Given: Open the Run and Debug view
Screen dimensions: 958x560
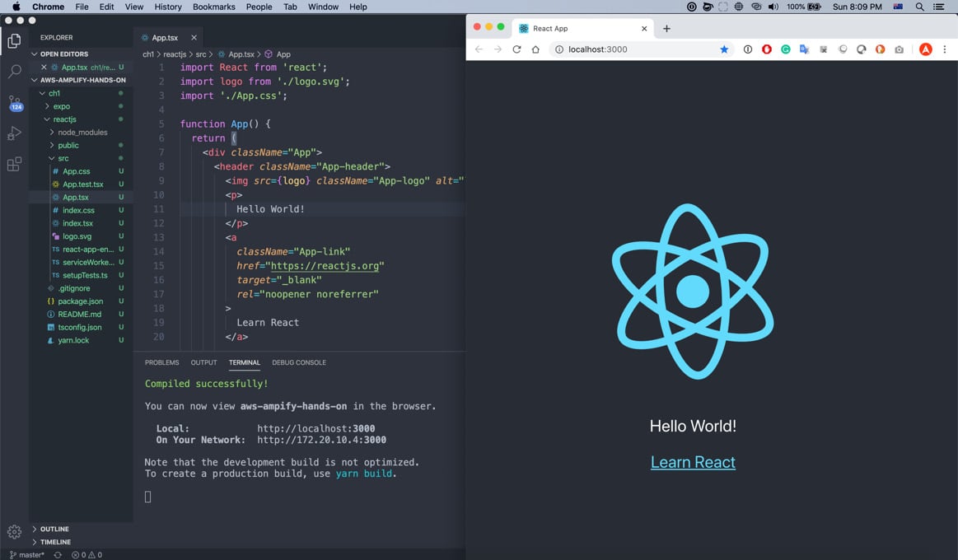Looking at the screenshot, I should (x=14, y=133).
